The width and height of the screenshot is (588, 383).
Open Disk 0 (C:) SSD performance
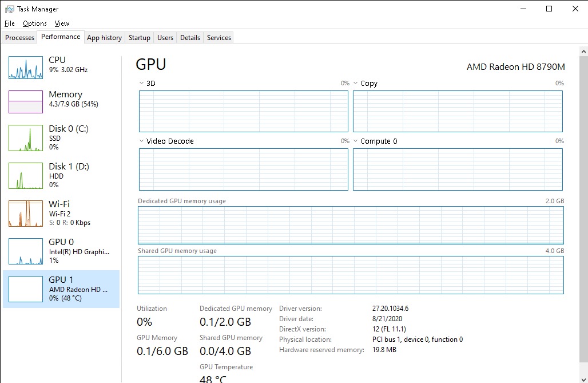click(x=26, y=138)
